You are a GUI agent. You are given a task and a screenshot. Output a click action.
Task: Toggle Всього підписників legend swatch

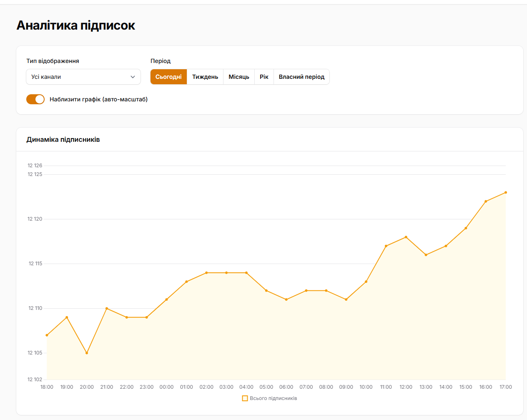(245, 398)
